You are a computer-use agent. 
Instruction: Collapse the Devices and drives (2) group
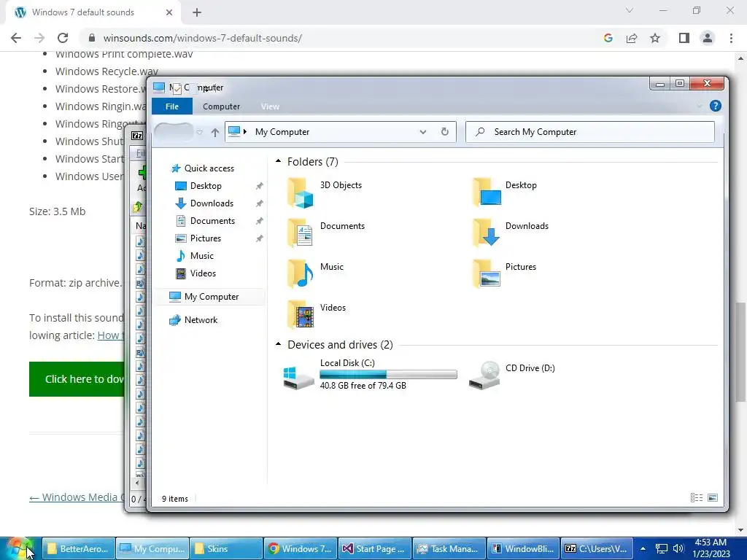pyautogui.click(x=278, y=344)
